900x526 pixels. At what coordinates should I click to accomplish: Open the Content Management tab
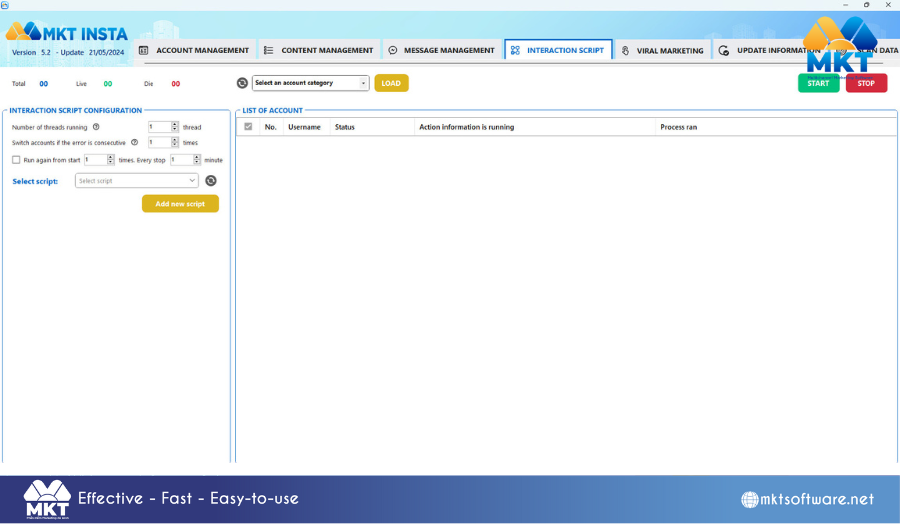(319, 50)
